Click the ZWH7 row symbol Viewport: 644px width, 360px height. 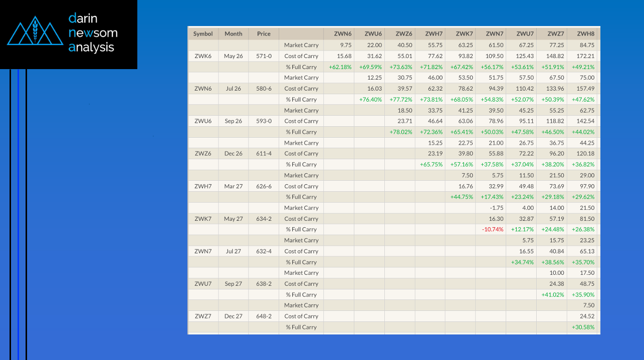(x=203, y=186)
